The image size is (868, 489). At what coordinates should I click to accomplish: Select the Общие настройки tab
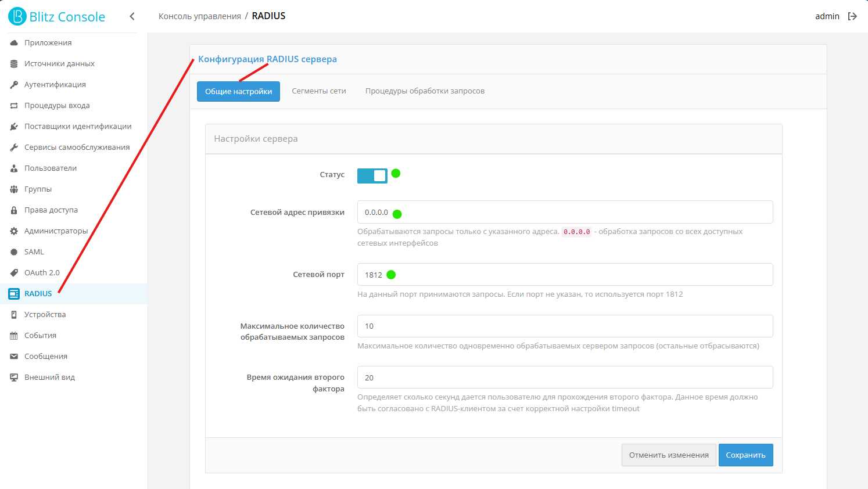coord(238,91)
